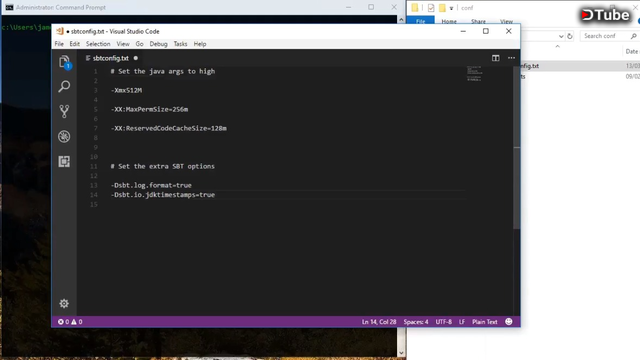Open the View ribbon tab in File Explorer
This screenshot has height=360, width=640.
click(507, 21)
